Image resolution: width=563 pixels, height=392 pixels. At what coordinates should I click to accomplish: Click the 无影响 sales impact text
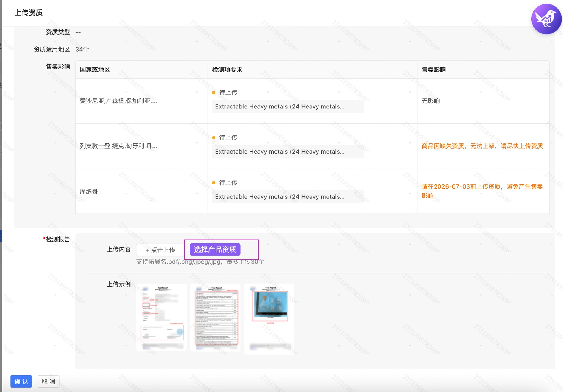pos(430,101)
